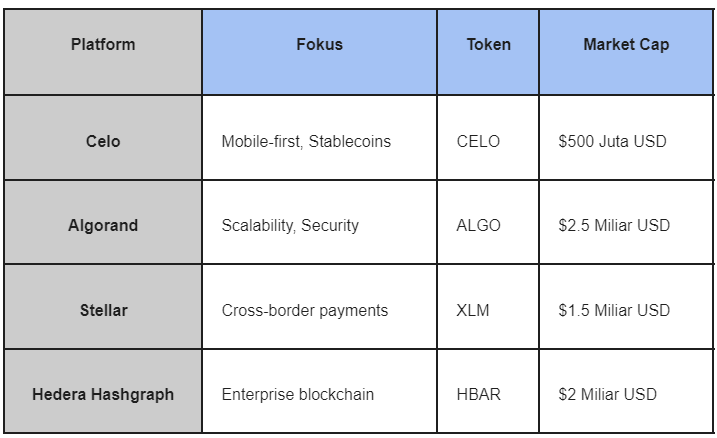Click the Hedera Hashgraph cell
Image resolution: width=717 pixels, height=438 pixels.
[103, 391]
